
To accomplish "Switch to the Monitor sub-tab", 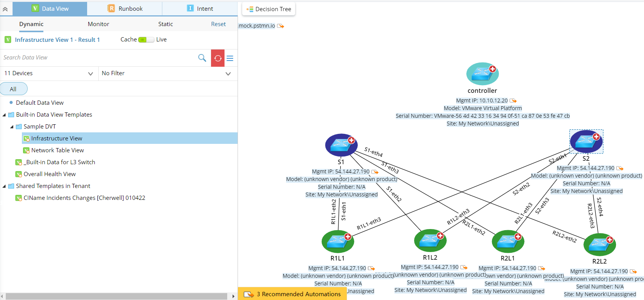I will coord(98,24).
